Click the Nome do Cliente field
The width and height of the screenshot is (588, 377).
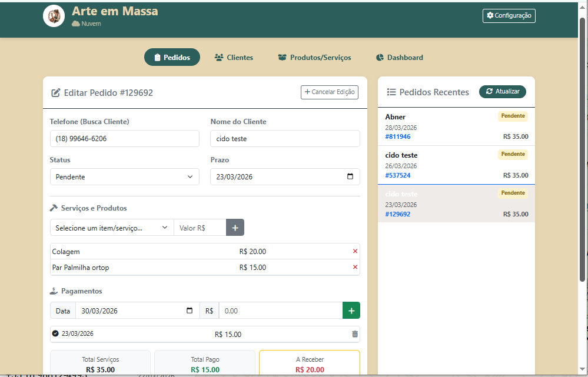click(285, 139)
